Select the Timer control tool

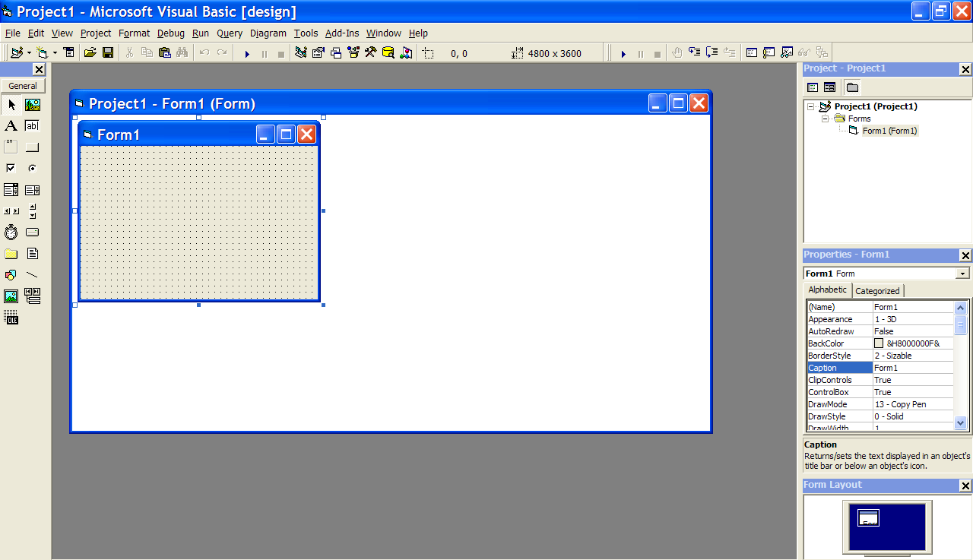pyautogui.click(x=11, y=233)
